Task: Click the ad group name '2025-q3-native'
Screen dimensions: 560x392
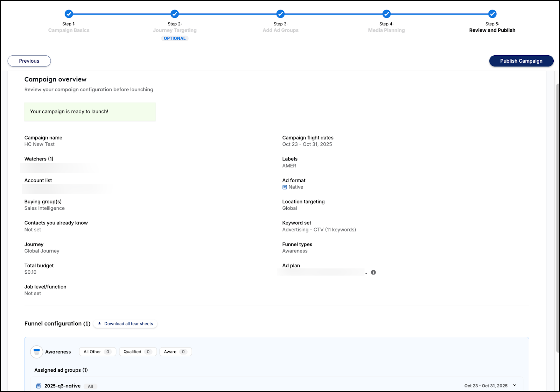Action: [62, 386]
